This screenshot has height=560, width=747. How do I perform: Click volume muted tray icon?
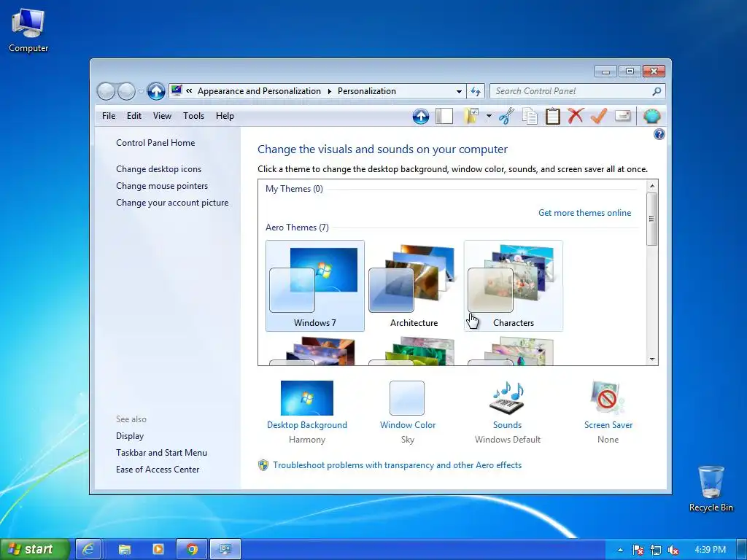673,550
